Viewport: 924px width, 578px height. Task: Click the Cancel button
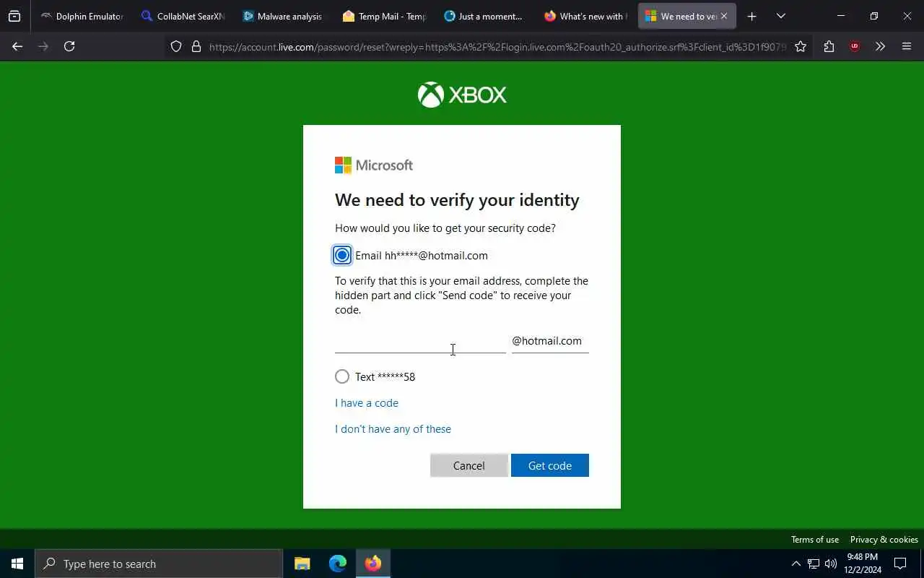tap(469, 465)
